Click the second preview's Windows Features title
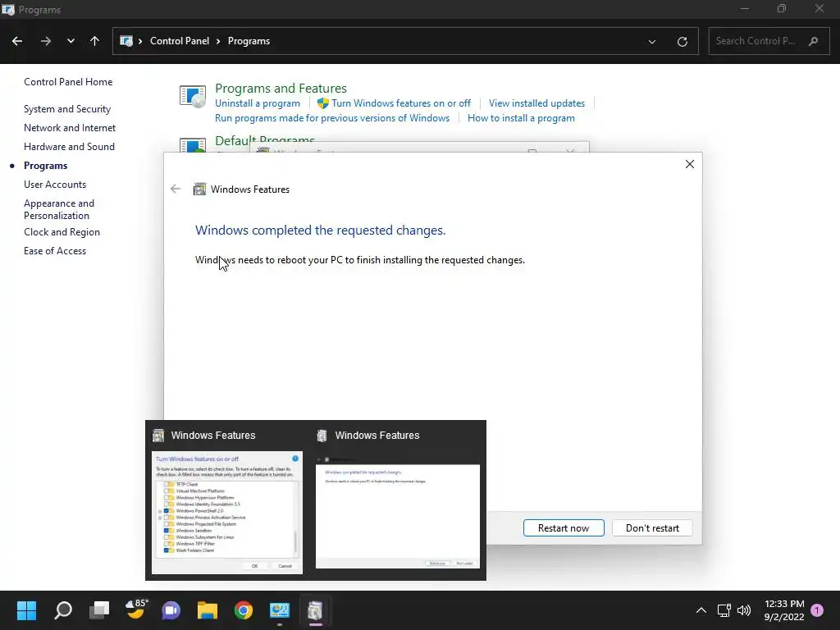 (x=377, y=436)
